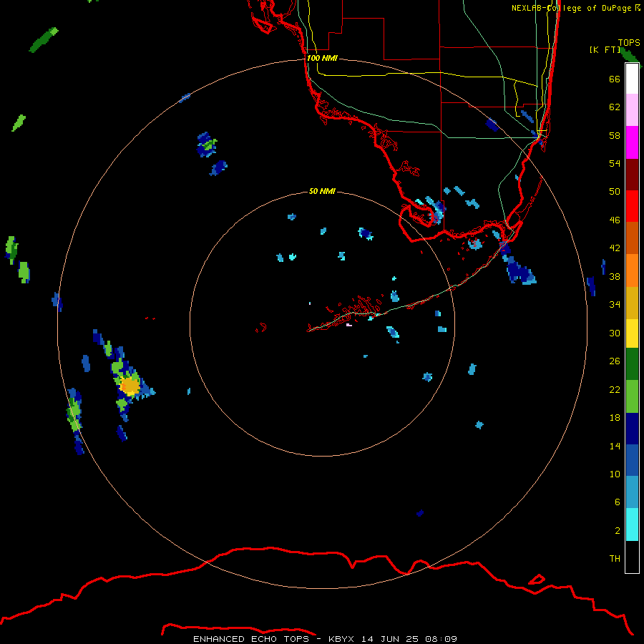Select the bright red 50 kft swatch
The height and width of the screenshot is (644, 644).
pos(632,206)
